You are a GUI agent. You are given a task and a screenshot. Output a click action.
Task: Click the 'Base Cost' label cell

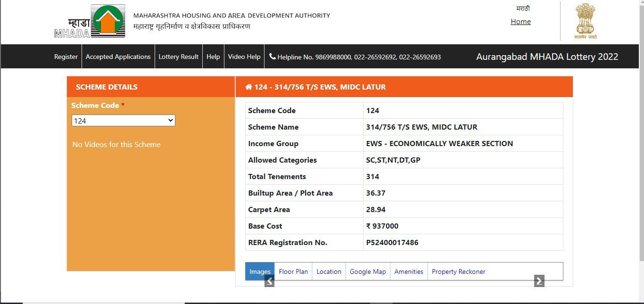pos(304,226)
